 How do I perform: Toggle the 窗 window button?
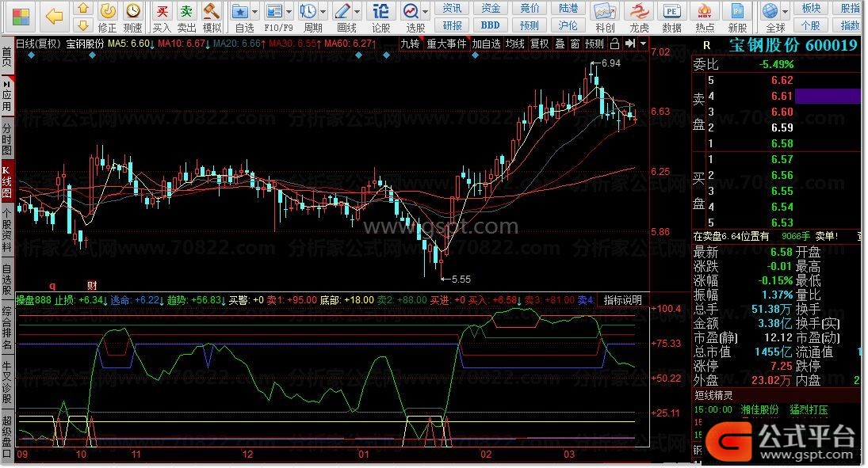pyautogui.click(x=575, y=44)
